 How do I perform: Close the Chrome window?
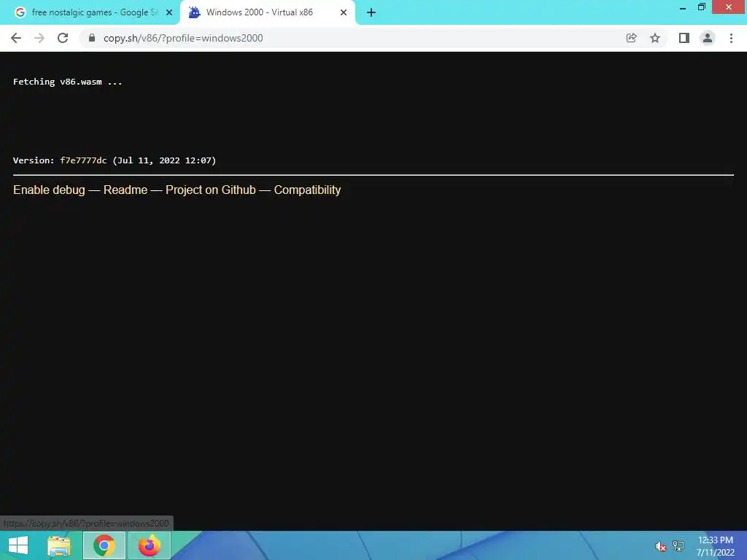[x=729, y=7]
